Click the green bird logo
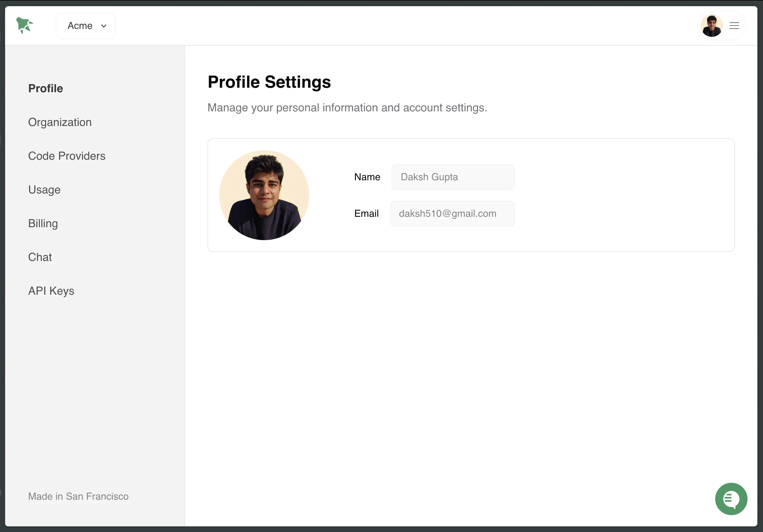The width and height of the screenshot is (763, 532). click(x=25, y=25)
